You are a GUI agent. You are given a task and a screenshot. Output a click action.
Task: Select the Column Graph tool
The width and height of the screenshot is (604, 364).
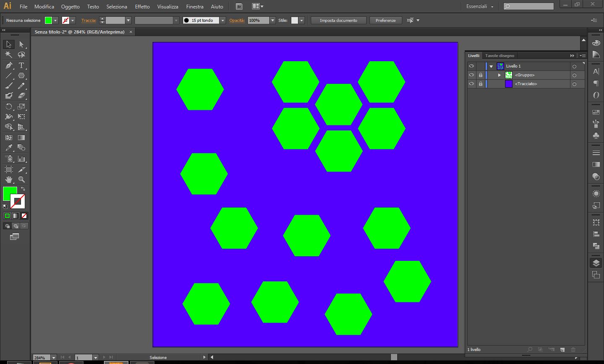[21, 159]
